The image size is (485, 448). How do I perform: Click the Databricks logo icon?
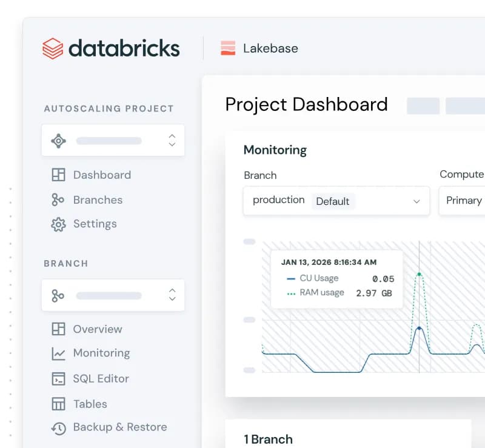click(53, 48)
